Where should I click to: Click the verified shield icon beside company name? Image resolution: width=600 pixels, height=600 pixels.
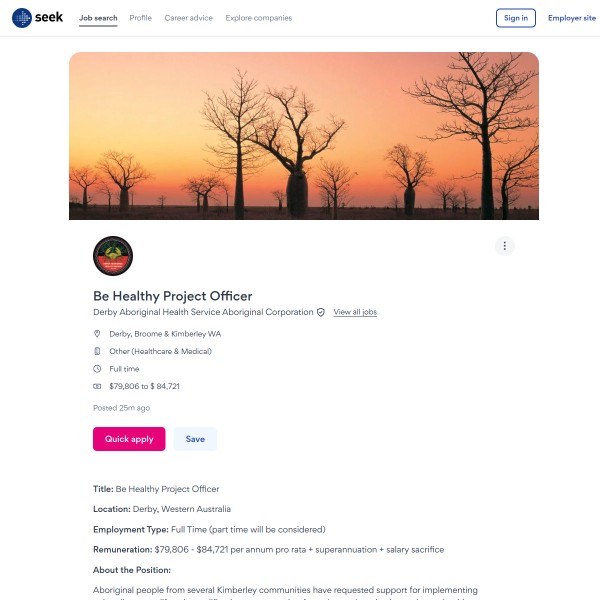(321, 312)
